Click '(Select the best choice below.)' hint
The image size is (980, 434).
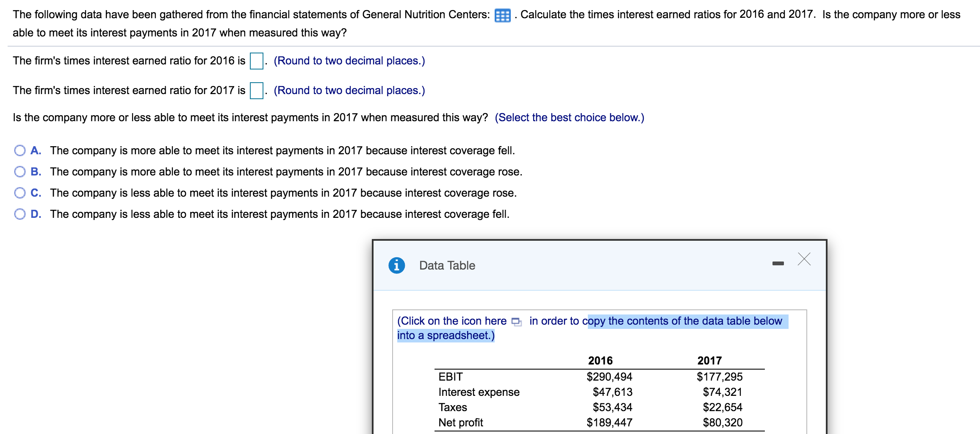[x=569, y=117]
